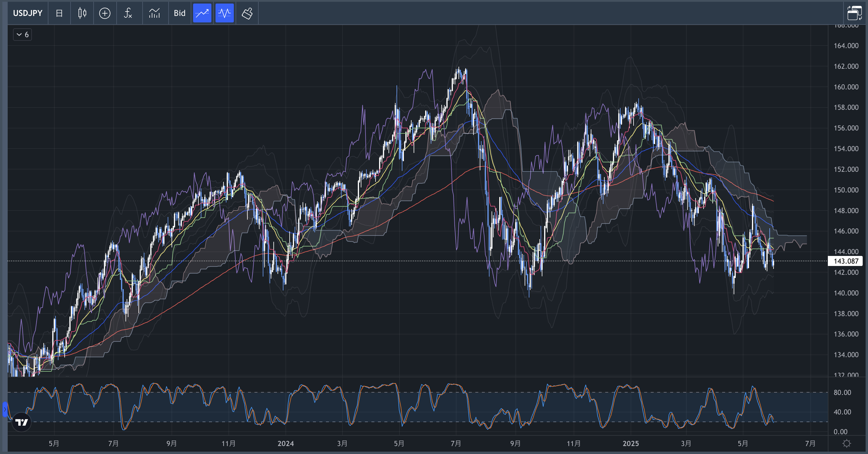Toggle the highlighted pulse-line indicator button
This screenshot has height=454, width=868.
coord(225,13)
